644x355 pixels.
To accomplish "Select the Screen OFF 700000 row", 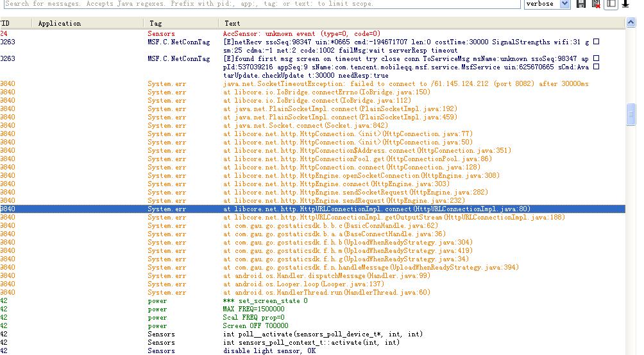I will pos(312,326).
